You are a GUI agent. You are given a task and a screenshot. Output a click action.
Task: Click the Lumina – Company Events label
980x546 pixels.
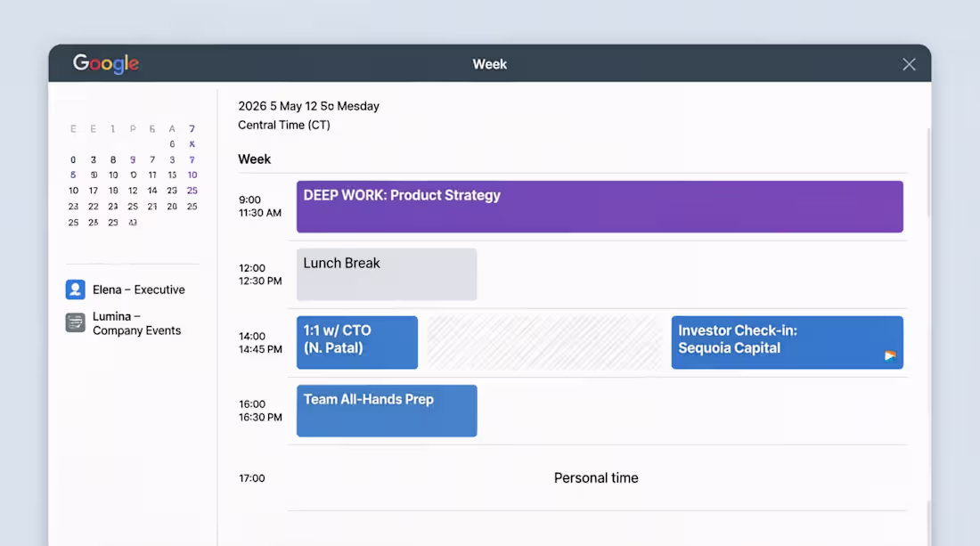137,323
